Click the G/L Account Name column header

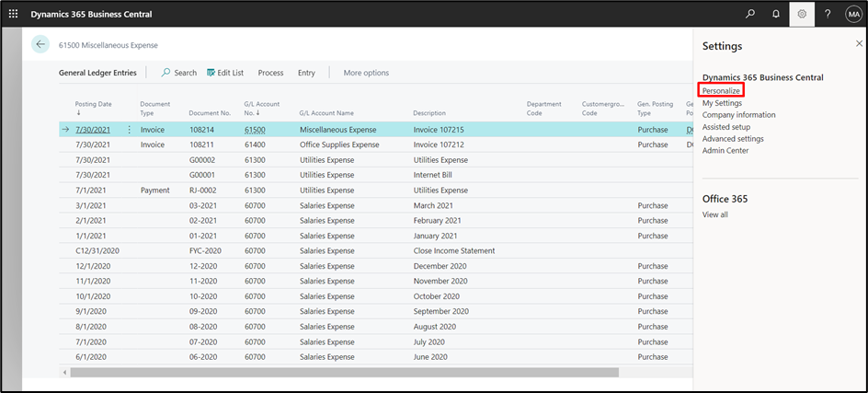tap(326, 113)
